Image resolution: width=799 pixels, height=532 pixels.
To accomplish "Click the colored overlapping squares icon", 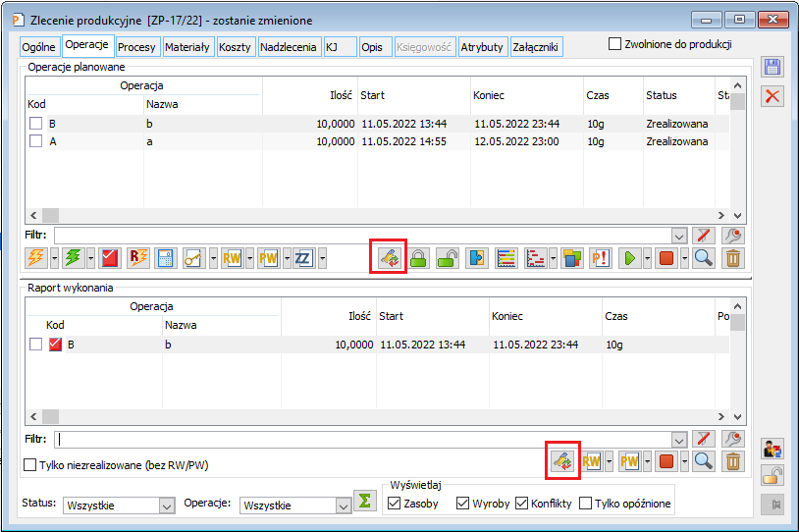I will (x=571, y=258).
